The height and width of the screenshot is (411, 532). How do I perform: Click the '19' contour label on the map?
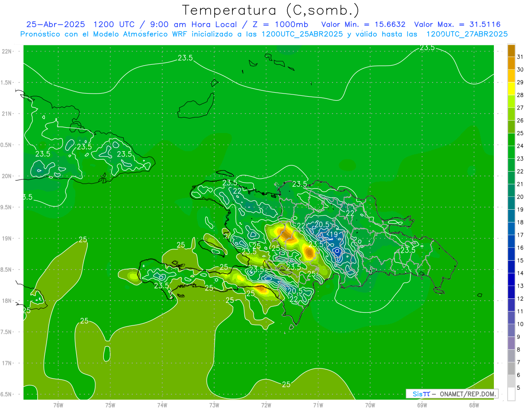[334, 234]
